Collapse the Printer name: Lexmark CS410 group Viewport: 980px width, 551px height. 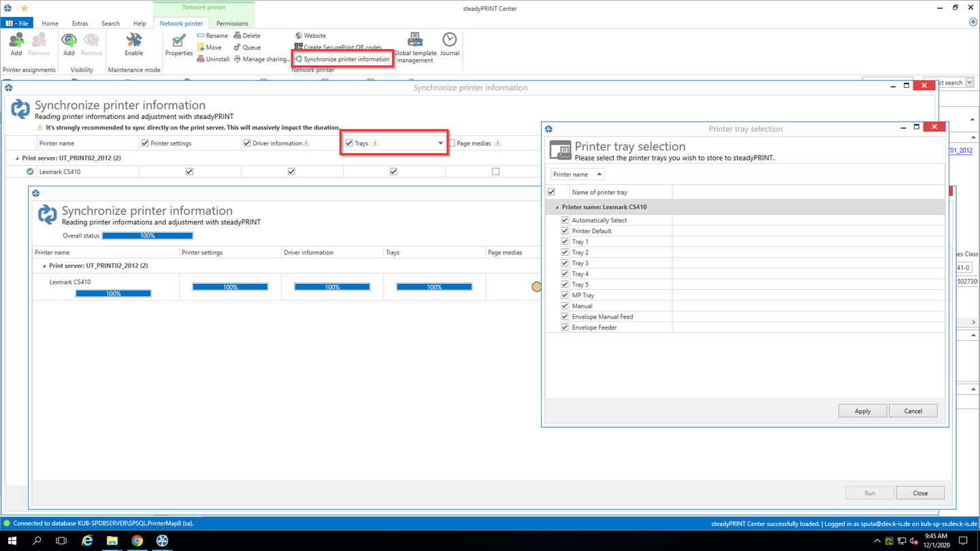tap(557, 207)
